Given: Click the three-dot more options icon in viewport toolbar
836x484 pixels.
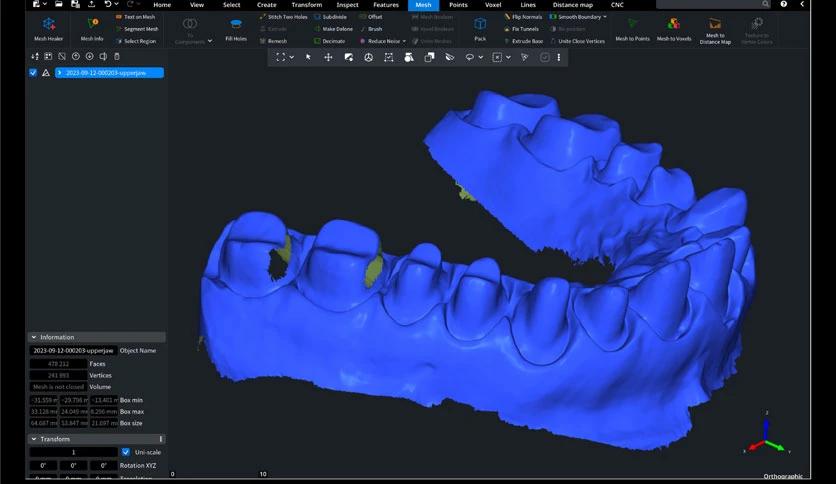Looking at the screenshot, I should coord(559,57).
